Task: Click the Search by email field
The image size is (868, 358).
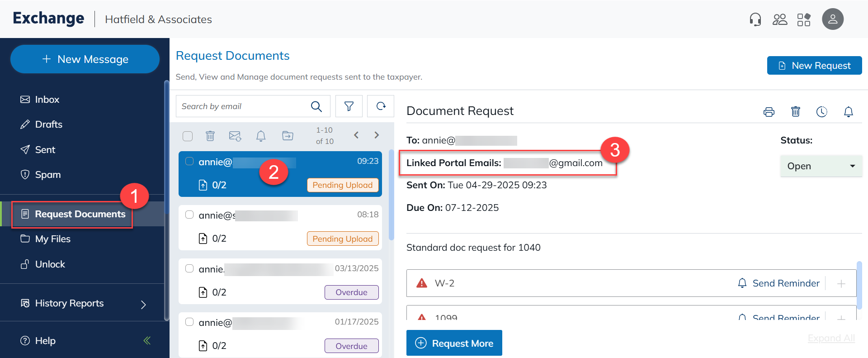Action: (x=242, y=106)
